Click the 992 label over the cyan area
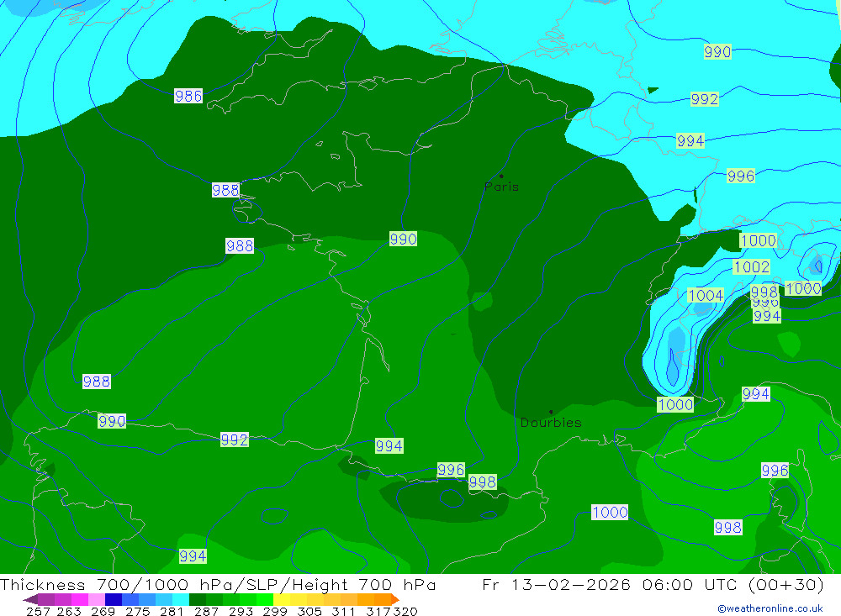This screenshot has width=841, height=616. (x=704, y=99)
